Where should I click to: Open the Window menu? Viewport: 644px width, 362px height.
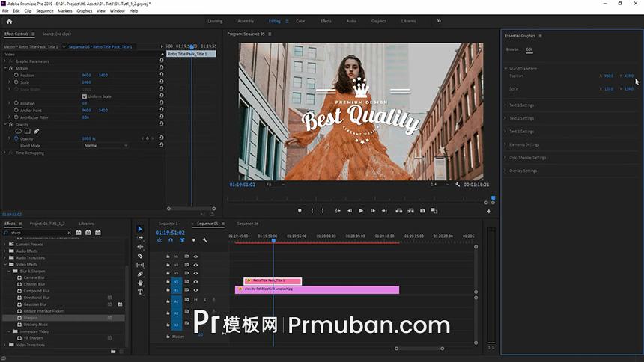click(x=117, y=11)
